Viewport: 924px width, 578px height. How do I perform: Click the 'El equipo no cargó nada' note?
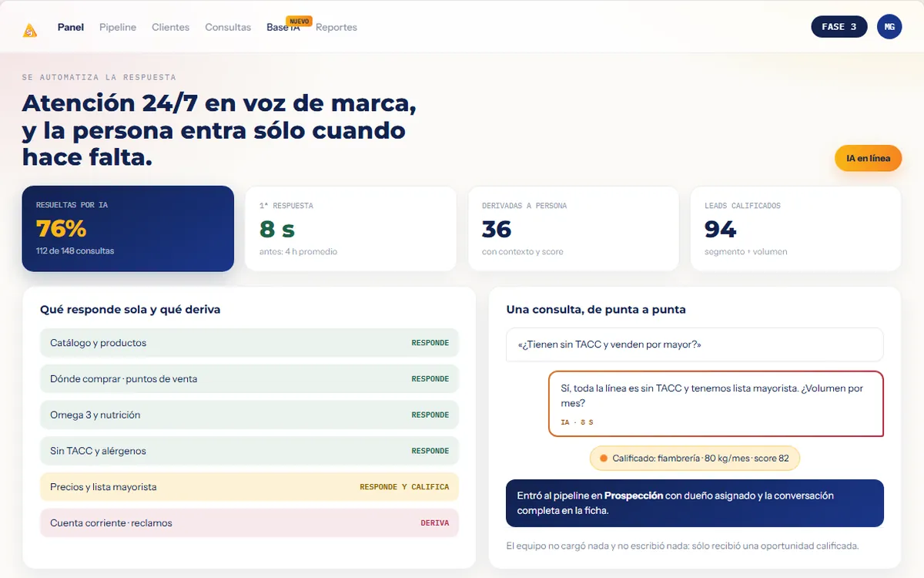point(682,546)
